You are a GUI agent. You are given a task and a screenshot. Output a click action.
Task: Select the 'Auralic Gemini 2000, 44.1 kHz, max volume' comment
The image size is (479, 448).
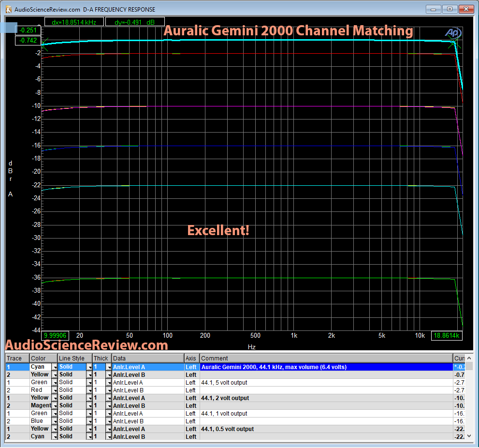[274, 367]
